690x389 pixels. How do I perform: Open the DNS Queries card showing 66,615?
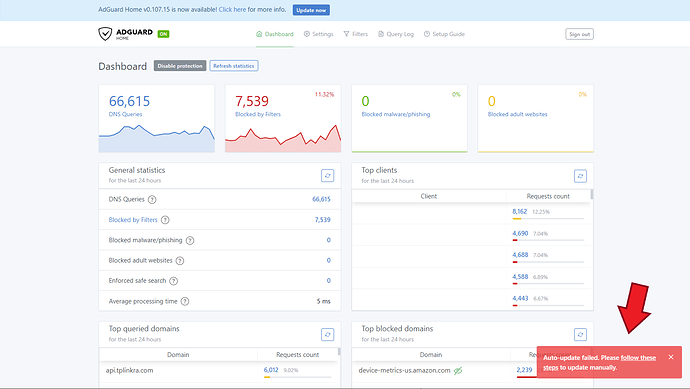pos(157,118)
